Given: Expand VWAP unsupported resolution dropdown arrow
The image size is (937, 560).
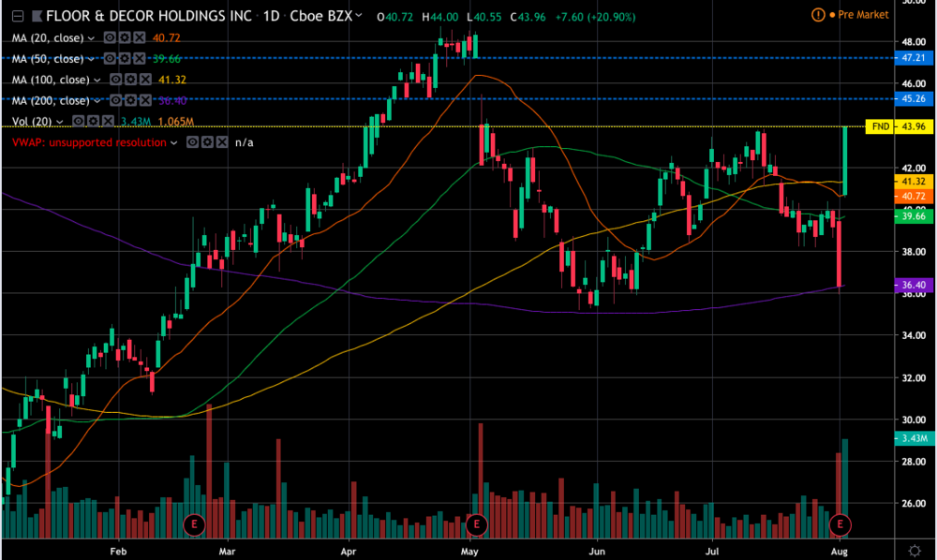Looking at the screenshot, I should click(172, 142).
